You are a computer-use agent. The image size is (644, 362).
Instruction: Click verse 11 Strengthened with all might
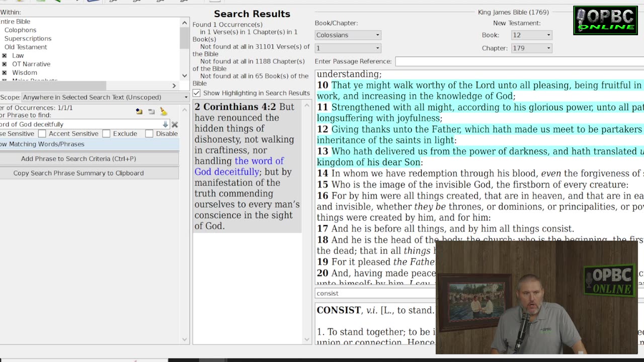(480, 113)
